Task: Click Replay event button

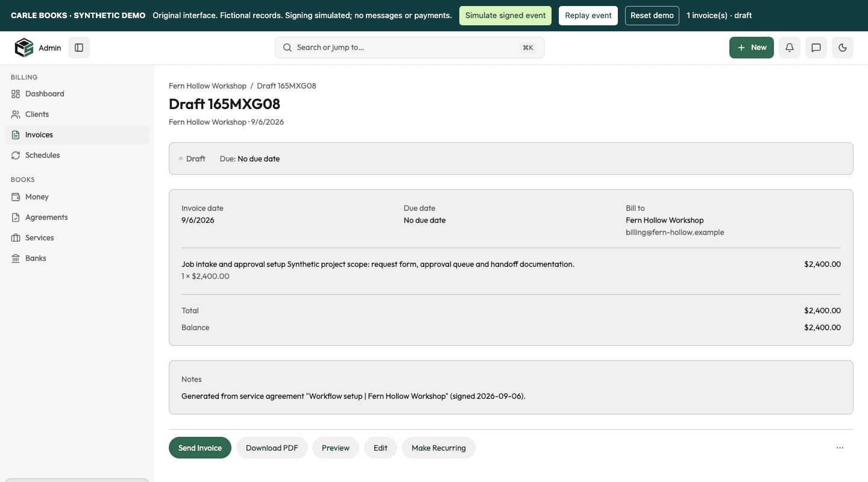Action: (x=589, y=16)
